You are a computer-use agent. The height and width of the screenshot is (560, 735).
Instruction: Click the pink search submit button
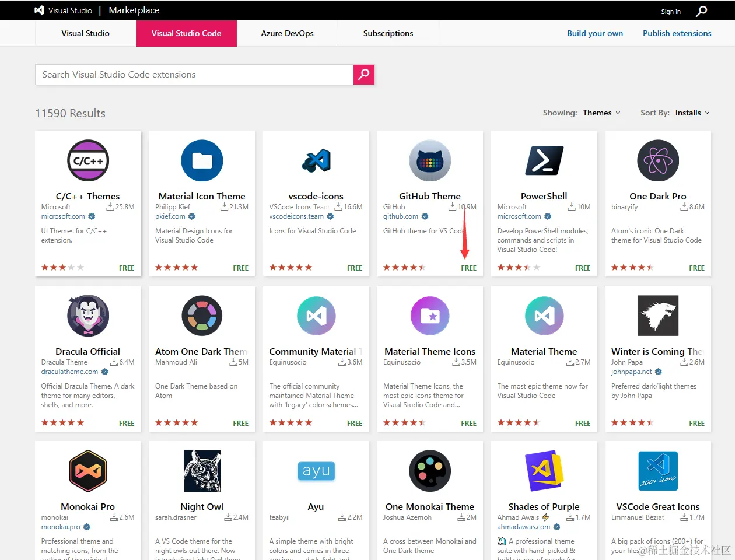tap(364, 75)
